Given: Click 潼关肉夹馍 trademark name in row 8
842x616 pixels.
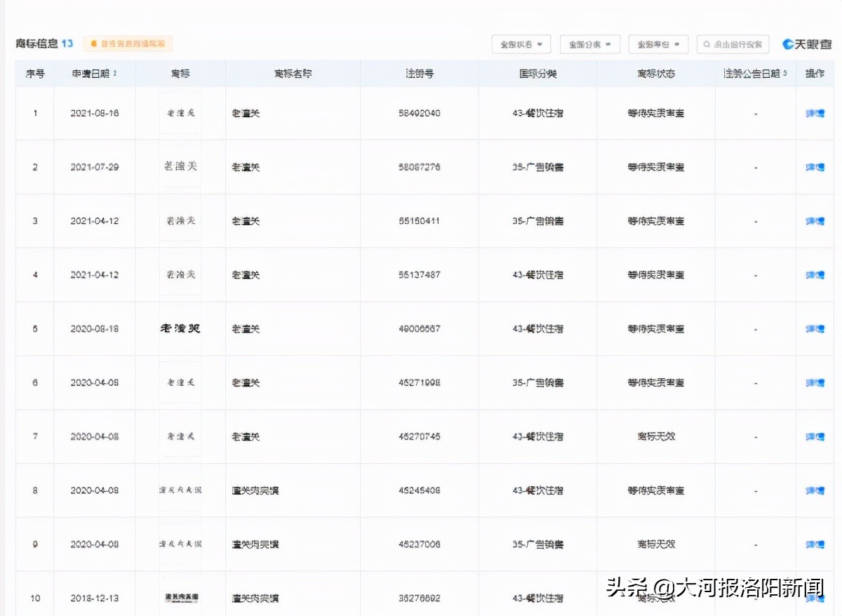Looking at the screenshot, I should (255, 490).
